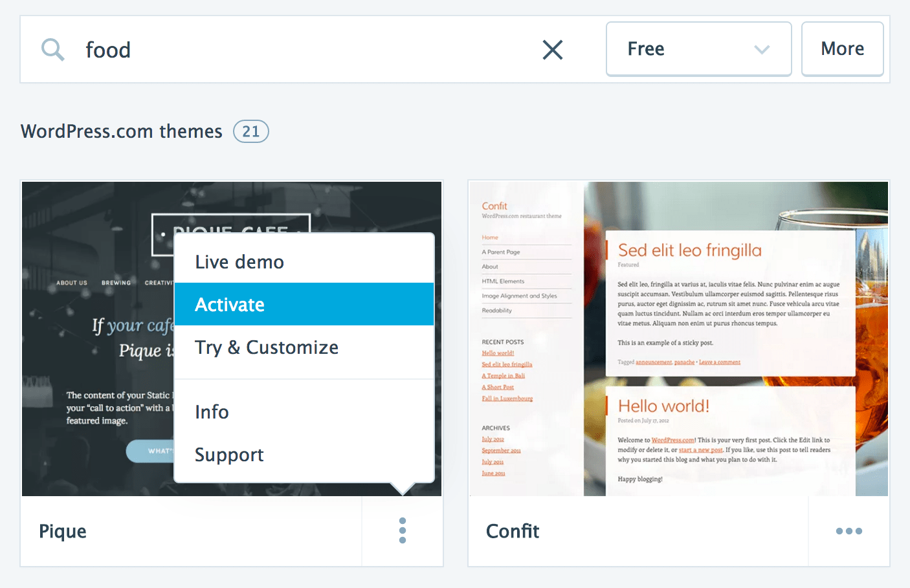Click the Confit theme screenshot thumbnail
This screenshot has width=910, height=588.
click(x=678, y=338)
